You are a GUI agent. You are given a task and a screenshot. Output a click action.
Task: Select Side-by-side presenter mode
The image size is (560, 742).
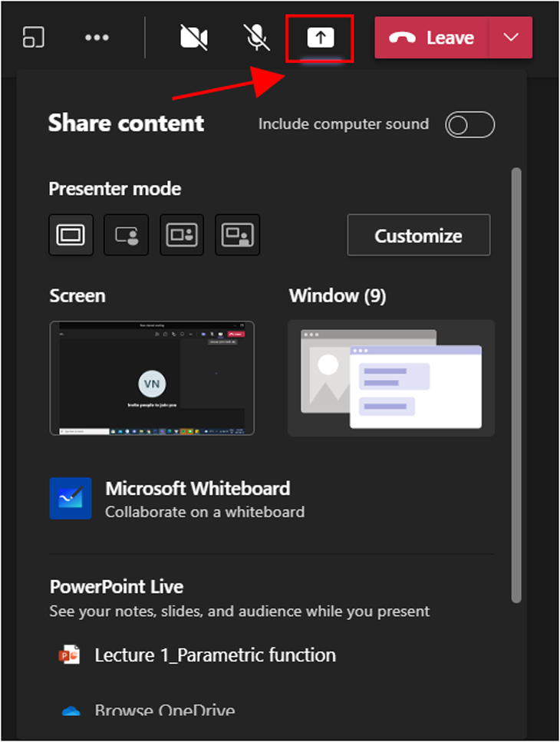coord(182,235)
